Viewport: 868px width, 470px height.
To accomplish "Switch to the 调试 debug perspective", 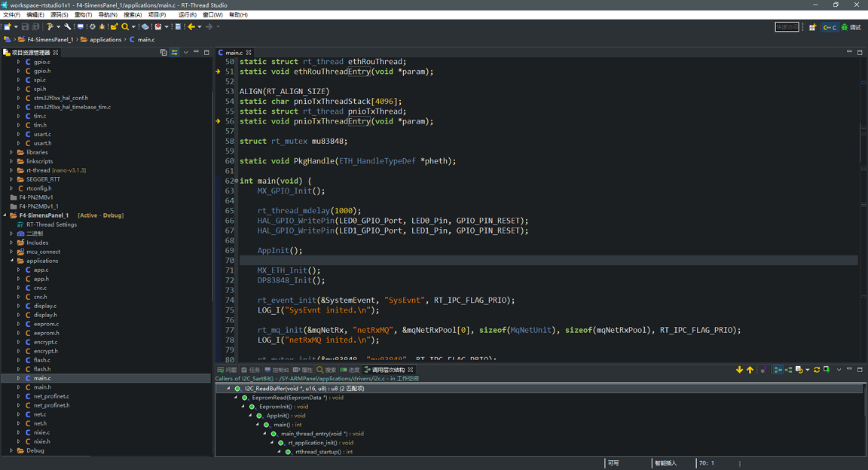I will (851, 27).
